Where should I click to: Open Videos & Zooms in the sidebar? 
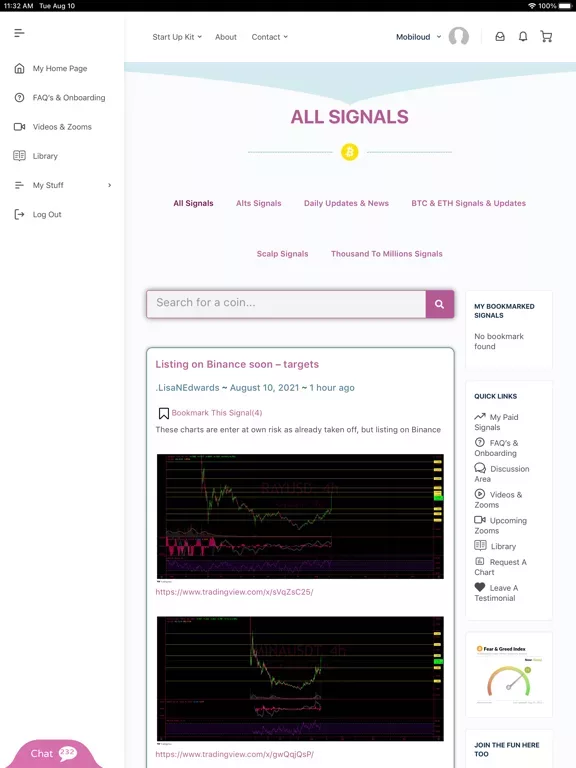pos(62,127)
